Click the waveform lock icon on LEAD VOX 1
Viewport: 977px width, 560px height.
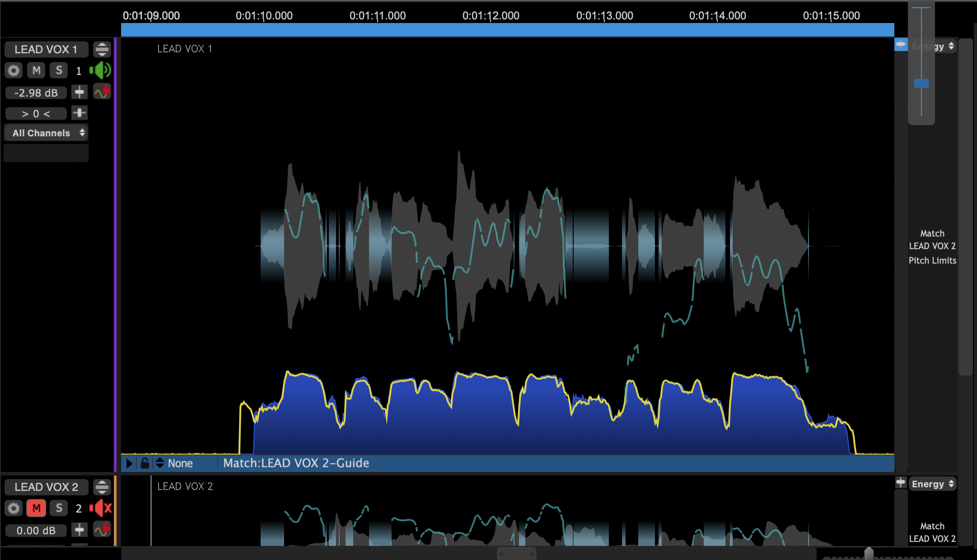pyautogui.click(x=102, y=92)
